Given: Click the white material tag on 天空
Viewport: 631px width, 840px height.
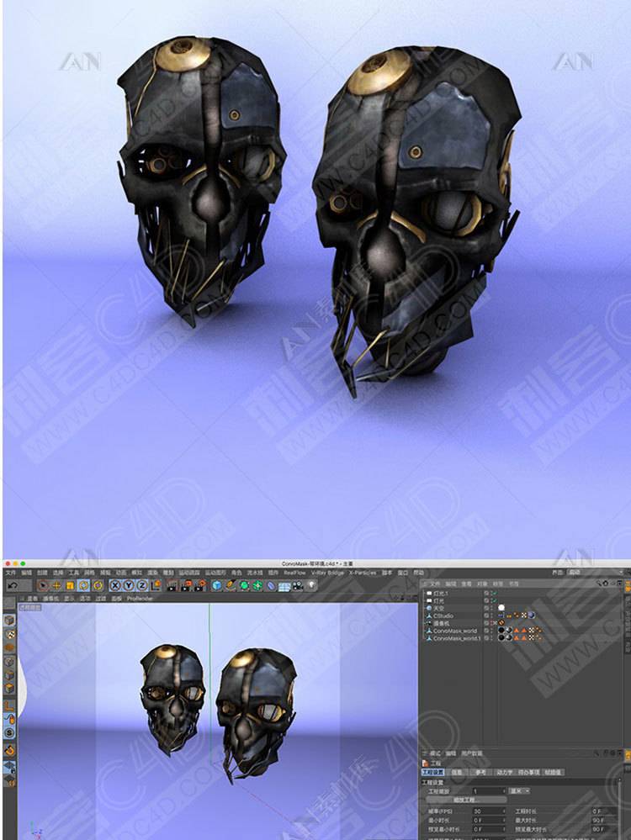Looking at the screenshot, I should (x=501, y=609).
